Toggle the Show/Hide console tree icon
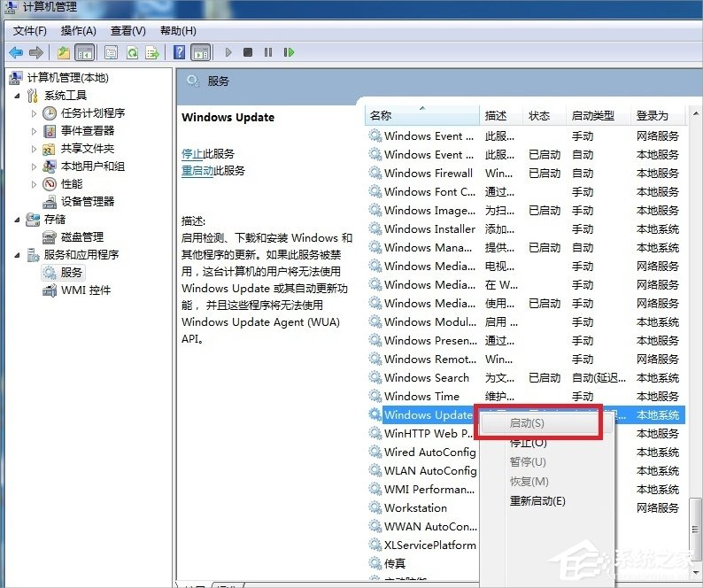The width and height of the screenshot is (703, 588). (x=85, y=52)
